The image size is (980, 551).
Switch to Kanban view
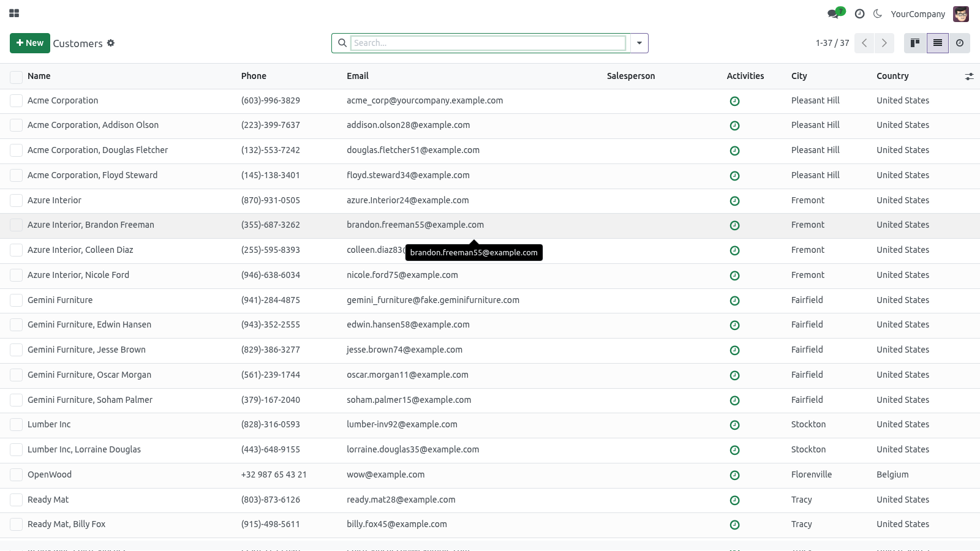click(915, 43)
